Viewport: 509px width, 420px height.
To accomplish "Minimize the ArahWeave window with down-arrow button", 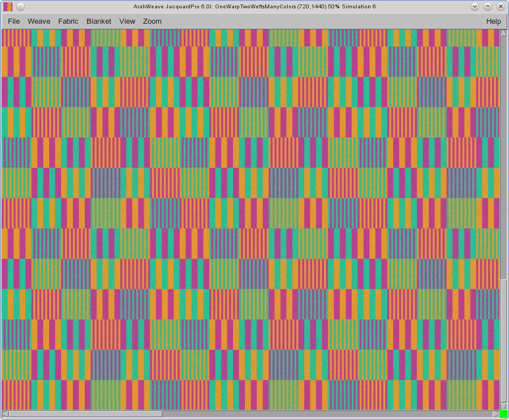I will click(475, 6).
